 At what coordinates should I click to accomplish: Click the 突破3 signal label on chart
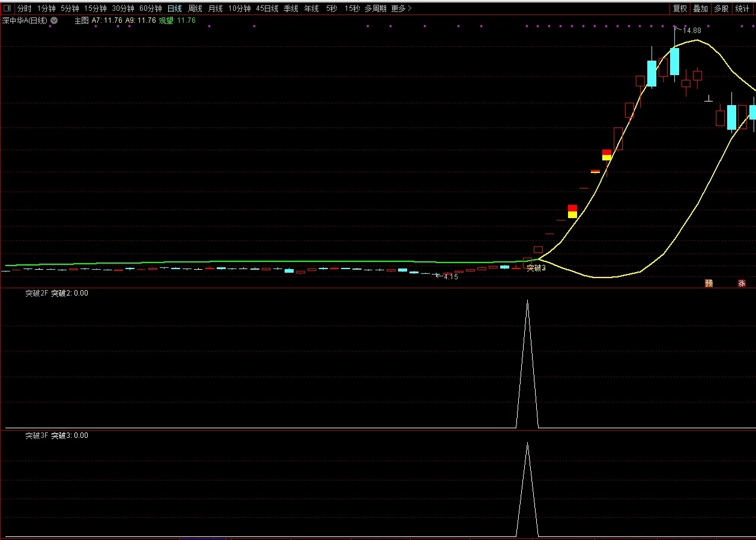(x=536, y=268)
